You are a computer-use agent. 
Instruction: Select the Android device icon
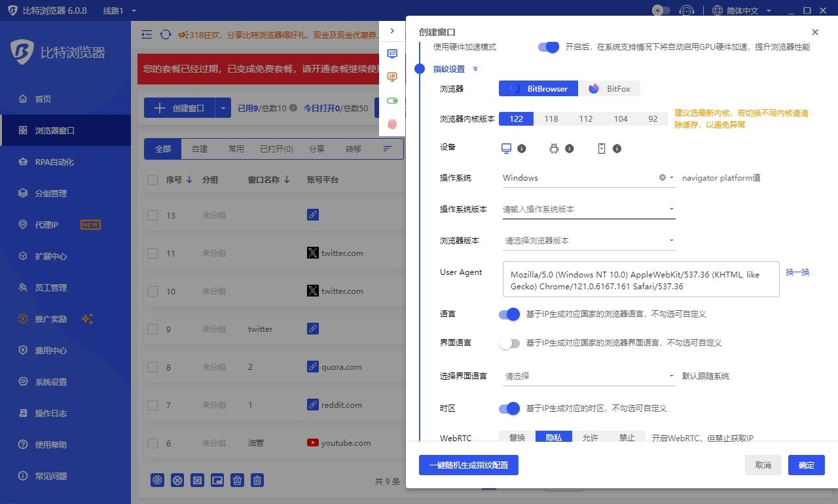[x=554, y=149]
